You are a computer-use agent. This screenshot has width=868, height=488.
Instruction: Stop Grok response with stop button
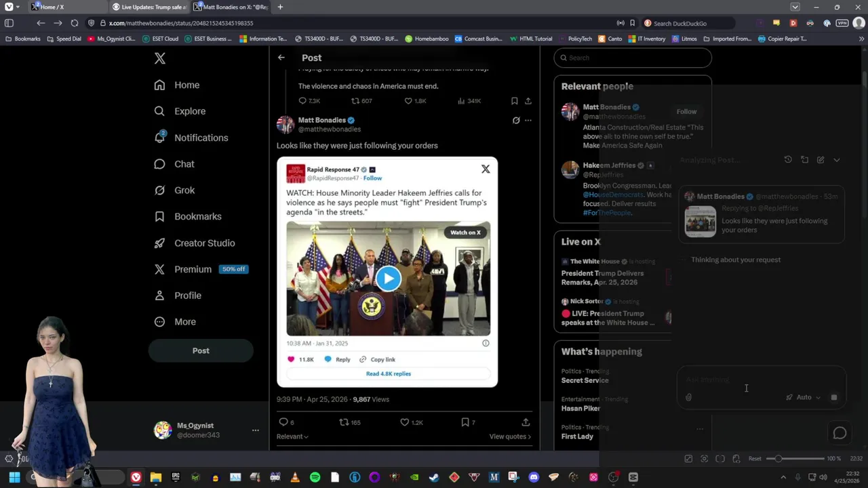[834, 397]
